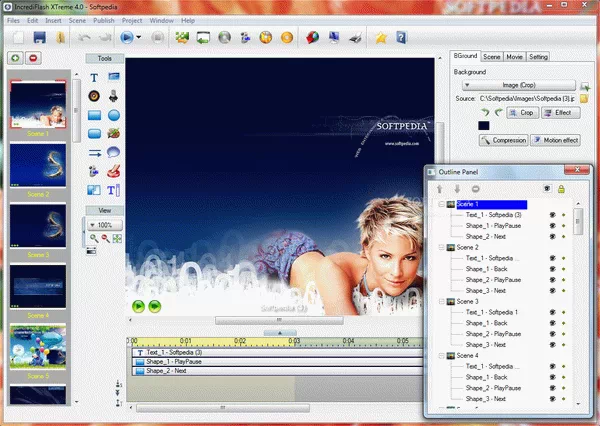Toggle visibility of Shape_1 - PlayPause under Scene 1
The height and width of the screenshot is (426, 600).
click(x=553, y=226)
